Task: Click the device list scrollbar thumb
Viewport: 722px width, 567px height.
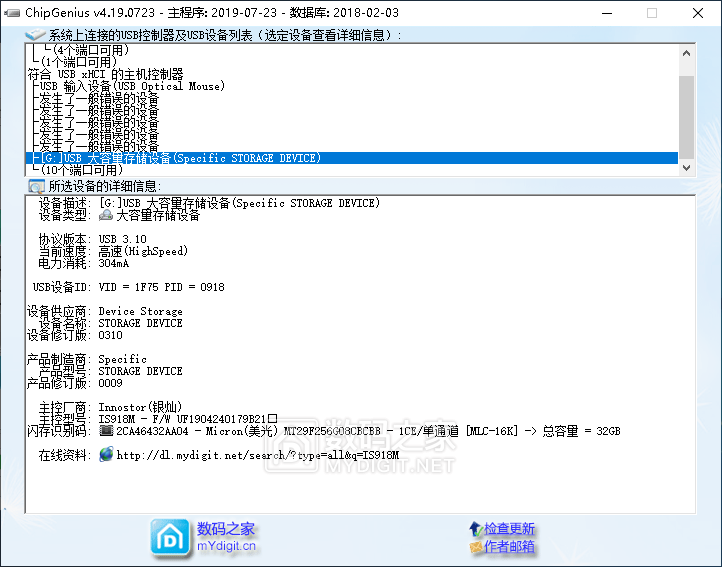Action: pos(687,117)
